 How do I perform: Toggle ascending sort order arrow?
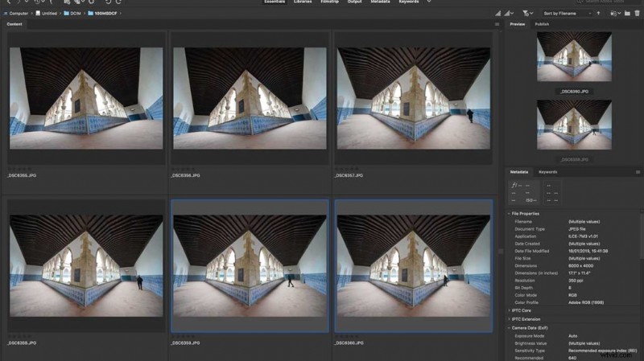click(598, 14)
